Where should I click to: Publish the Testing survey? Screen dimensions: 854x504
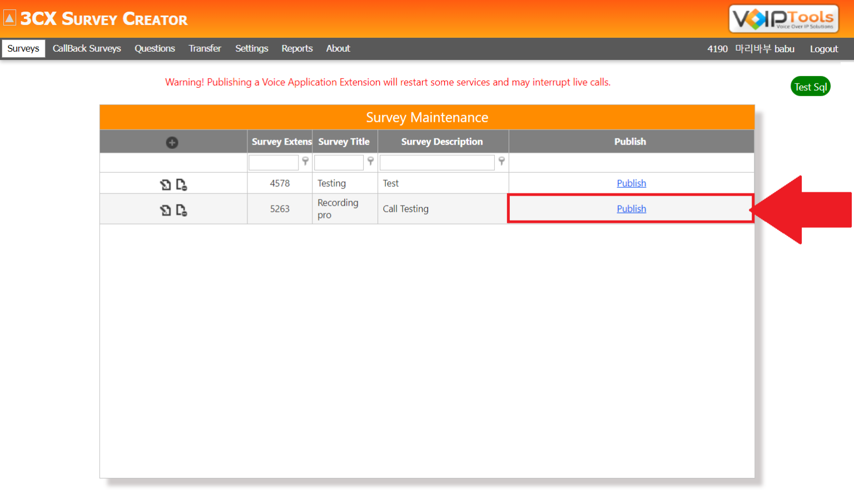pos(631,183)
